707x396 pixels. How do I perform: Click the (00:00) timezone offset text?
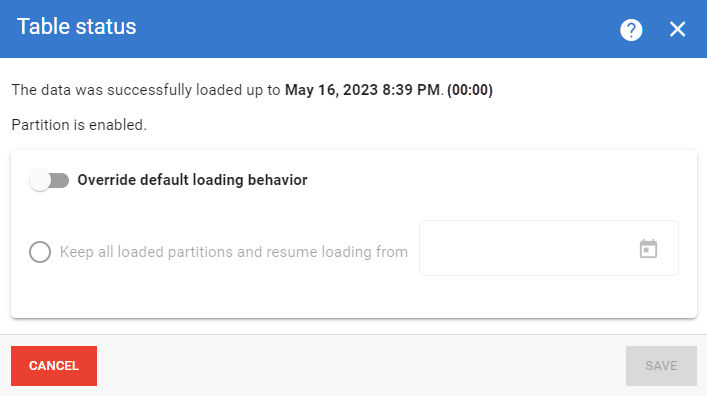click(x=470, y=90)
